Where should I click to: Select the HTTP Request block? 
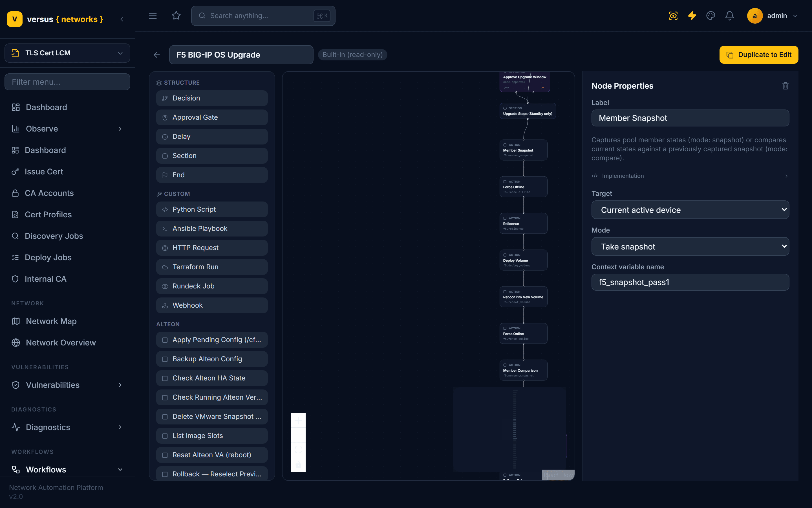click(212, 248)
